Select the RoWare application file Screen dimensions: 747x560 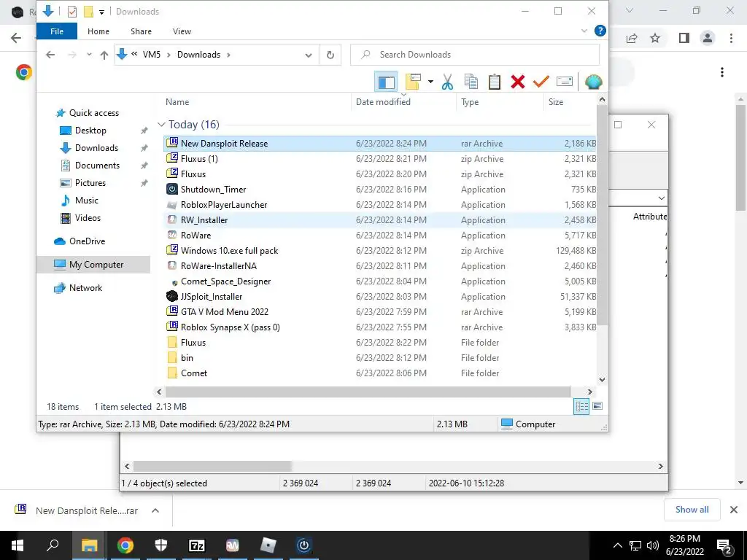tap(379, 236)
